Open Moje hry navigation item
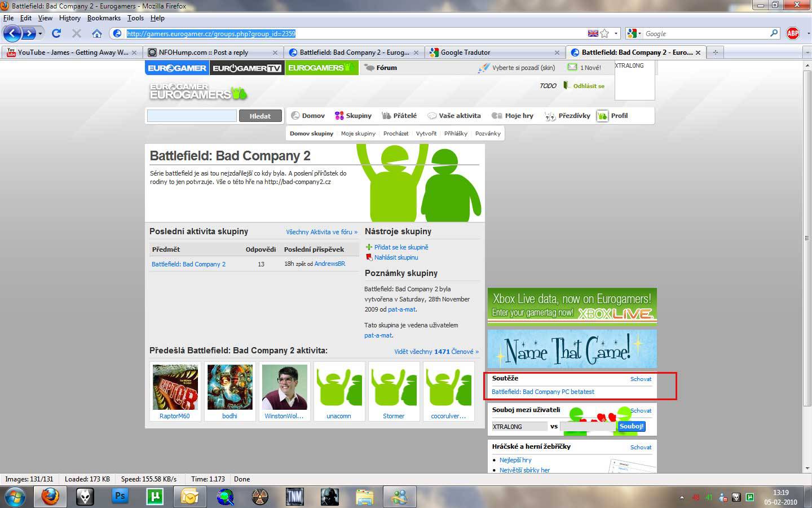 [513, 116]
